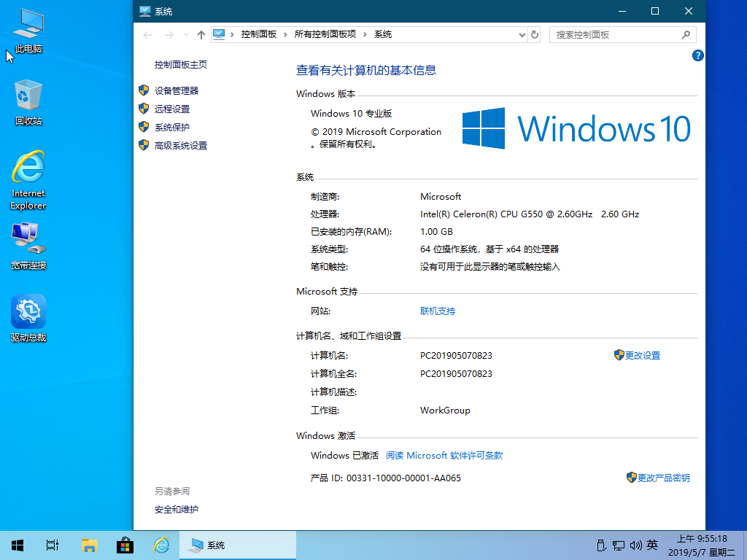Screen dimensions: 747x560
Task: Open the blue help question mark
Action: coord(697,55)
